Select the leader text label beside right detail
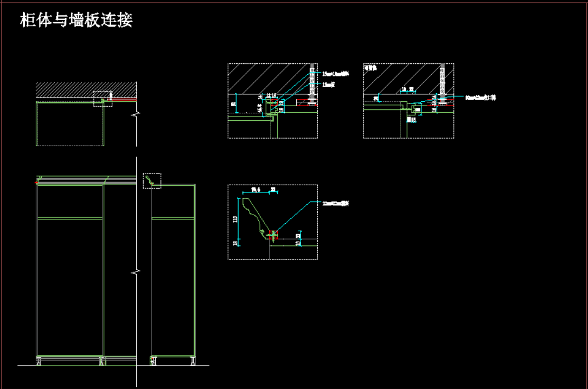 pos(481,98)
